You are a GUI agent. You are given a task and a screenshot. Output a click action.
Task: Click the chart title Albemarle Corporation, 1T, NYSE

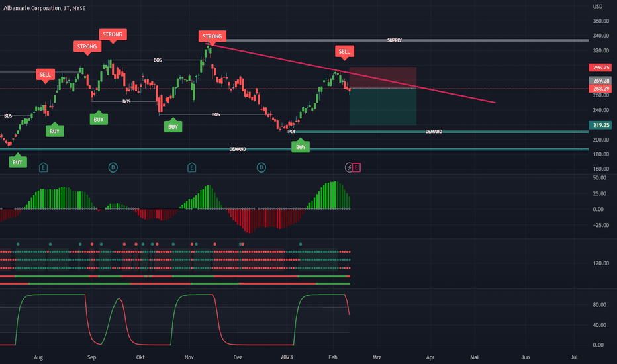click(x=44, y=8)
